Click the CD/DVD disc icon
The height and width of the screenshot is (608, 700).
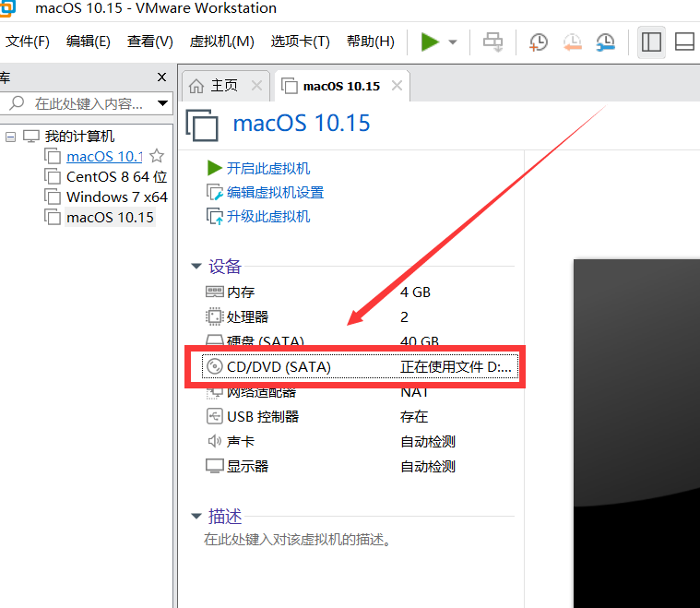(214, 366)
